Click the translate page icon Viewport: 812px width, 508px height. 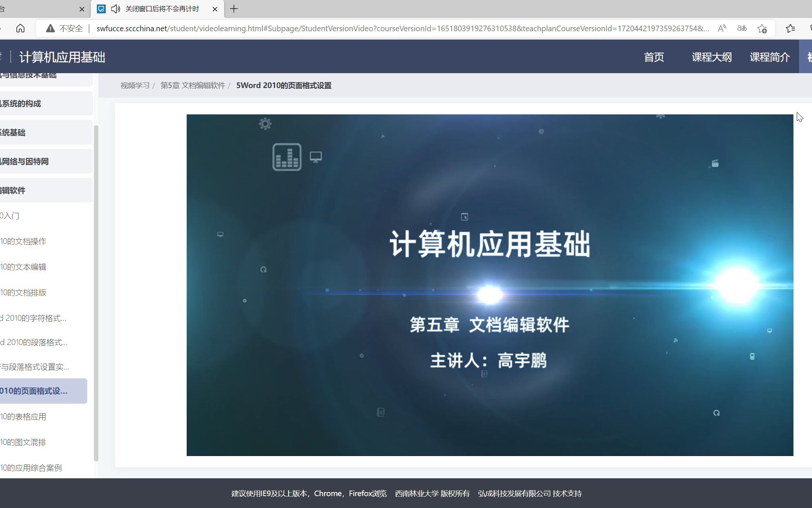[741, 28]
